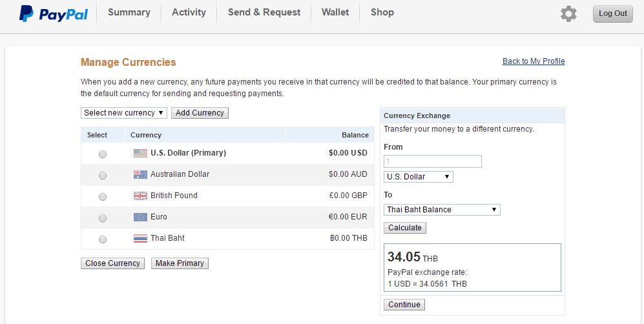644x324 pixels.
Task: Select the British Pound radio button
Action: 103,197
